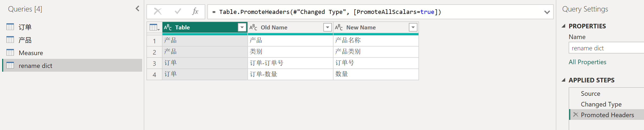Image resolution: width=644 pixels, height=130 pixels.
Task: Select the Changed Type applied step
Action: pos(601,104)
